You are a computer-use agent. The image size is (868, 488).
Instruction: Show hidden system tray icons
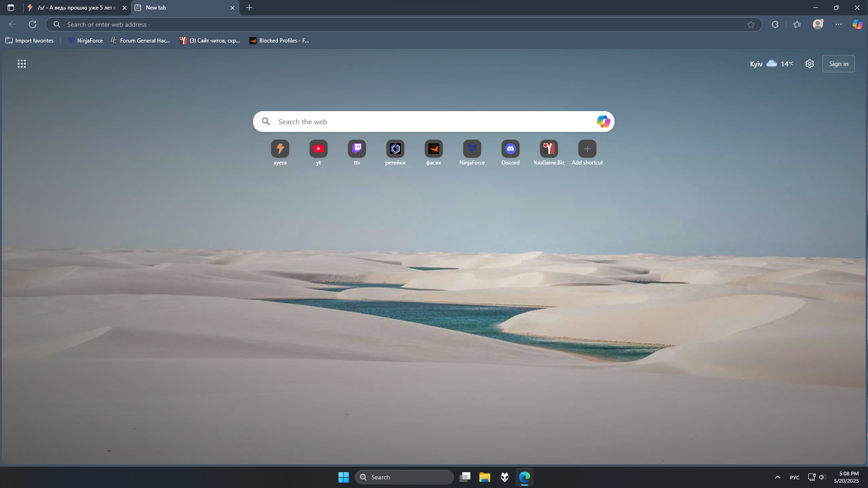coord(777,477)
